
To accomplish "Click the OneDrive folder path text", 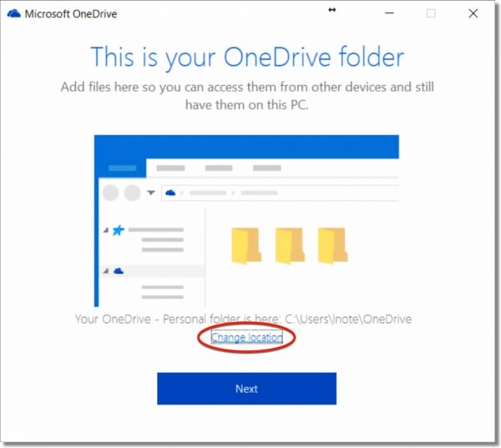I will click(x=244, y=319).
